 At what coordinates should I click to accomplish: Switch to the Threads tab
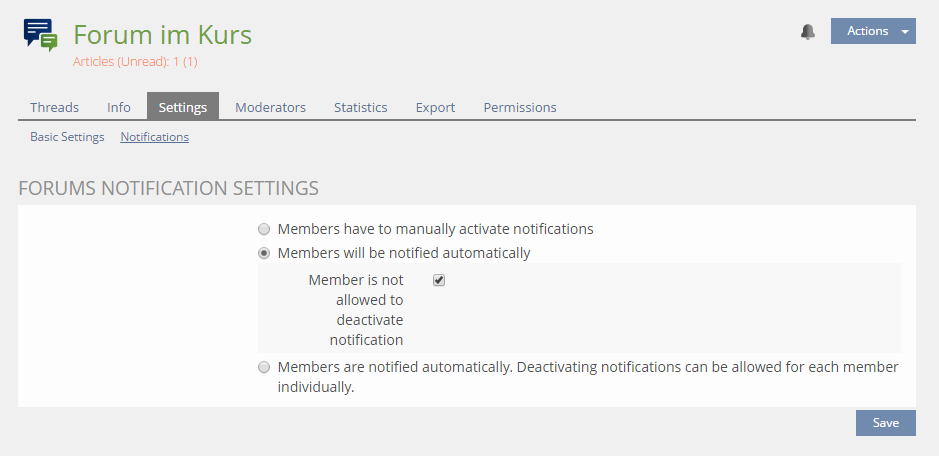point(55,107)
